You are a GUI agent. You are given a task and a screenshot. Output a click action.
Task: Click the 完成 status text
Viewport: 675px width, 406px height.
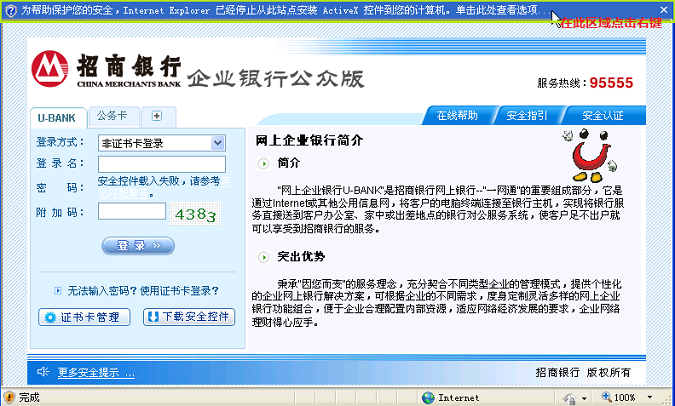tap(29, 397)
